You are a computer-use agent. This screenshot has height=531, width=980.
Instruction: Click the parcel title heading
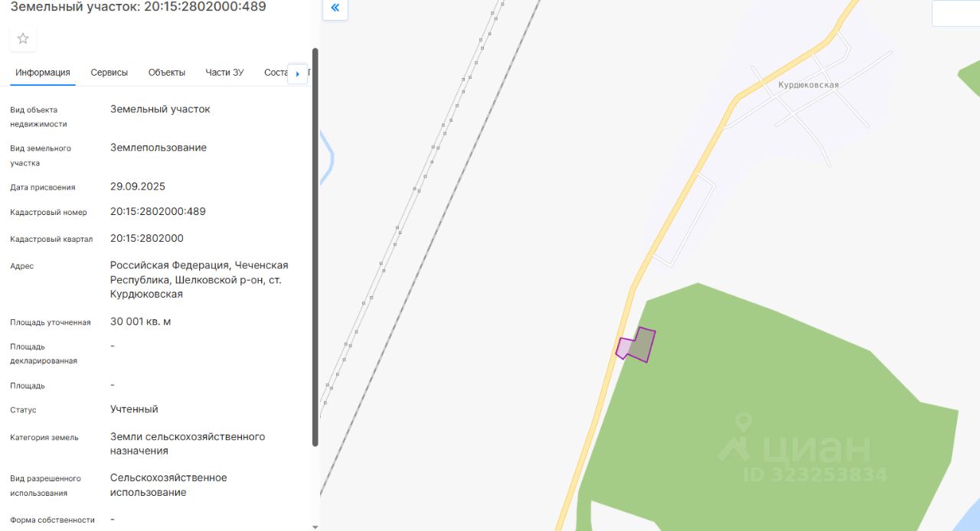[x=139, y=7]
